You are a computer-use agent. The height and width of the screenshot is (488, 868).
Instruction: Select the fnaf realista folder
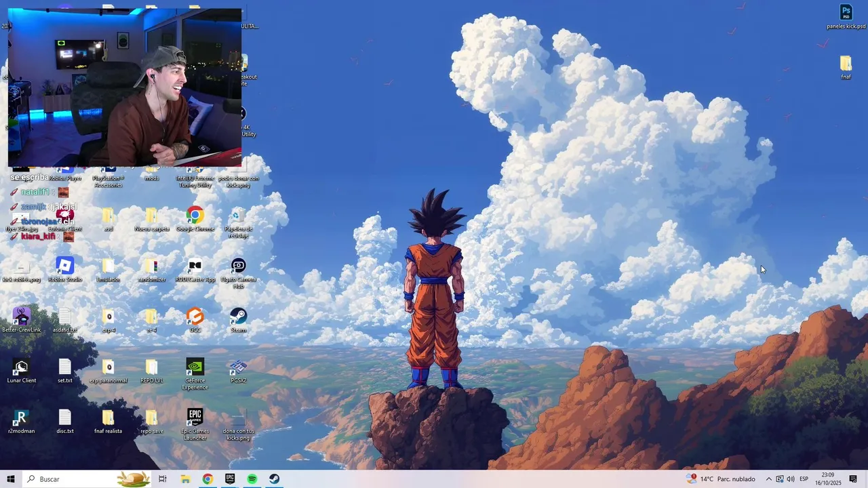pyautogui.click(x=108, y=422)
